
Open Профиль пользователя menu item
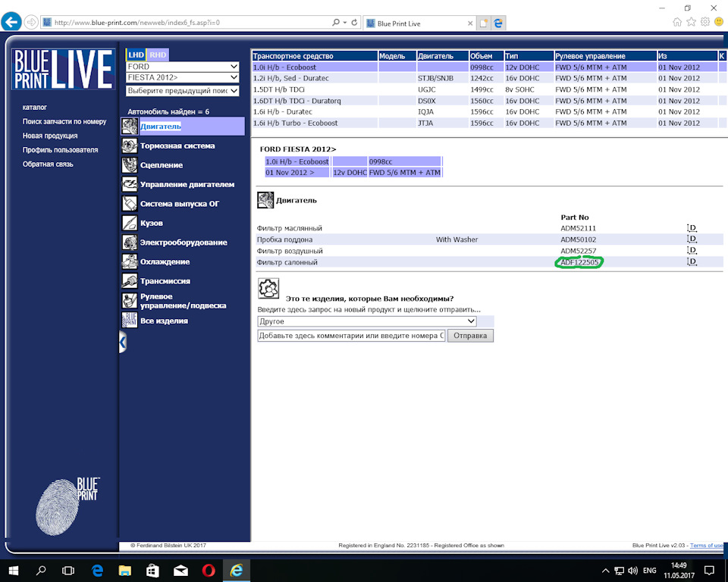tap(61, 150)
